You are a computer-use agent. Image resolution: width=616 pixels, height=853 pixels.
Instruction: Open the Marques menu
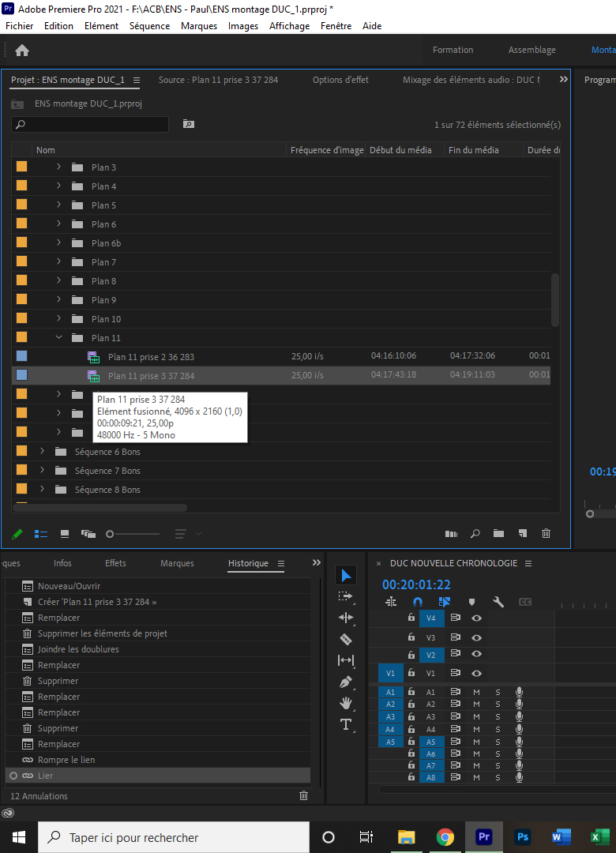coord(199,26)
